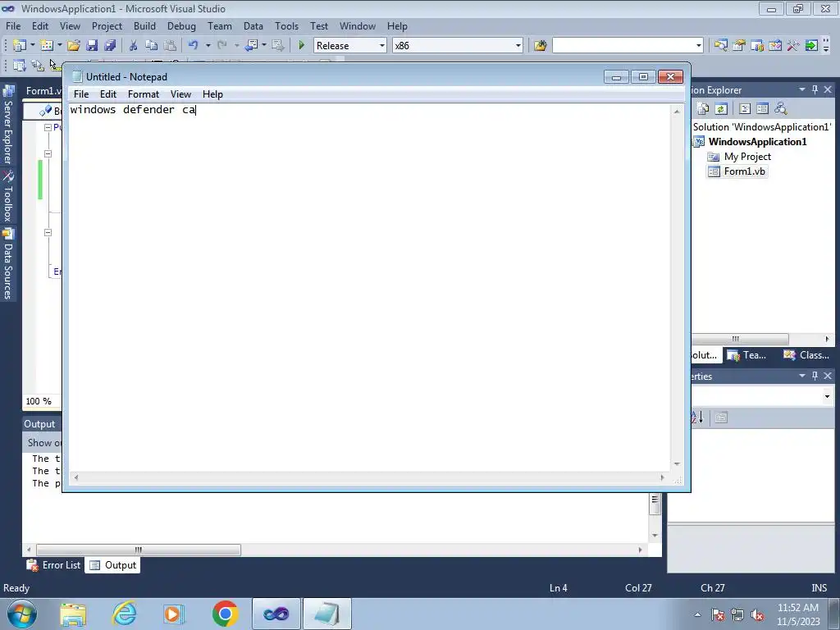
Task: Click the Save floppy disk icon
Action: 92,46
